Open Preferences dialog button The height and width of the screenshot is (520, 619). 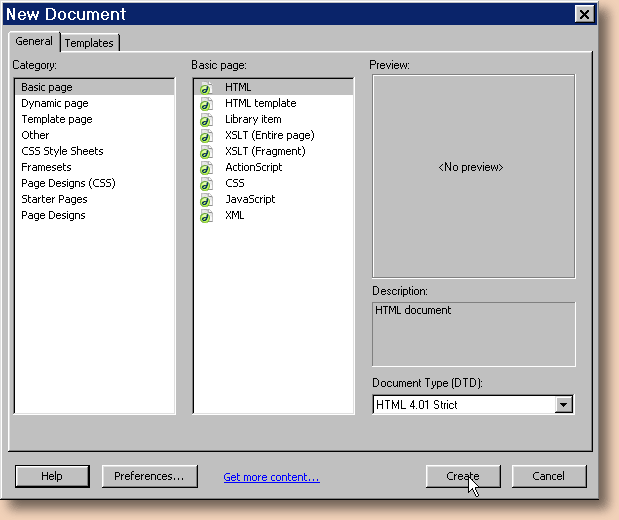149,476
